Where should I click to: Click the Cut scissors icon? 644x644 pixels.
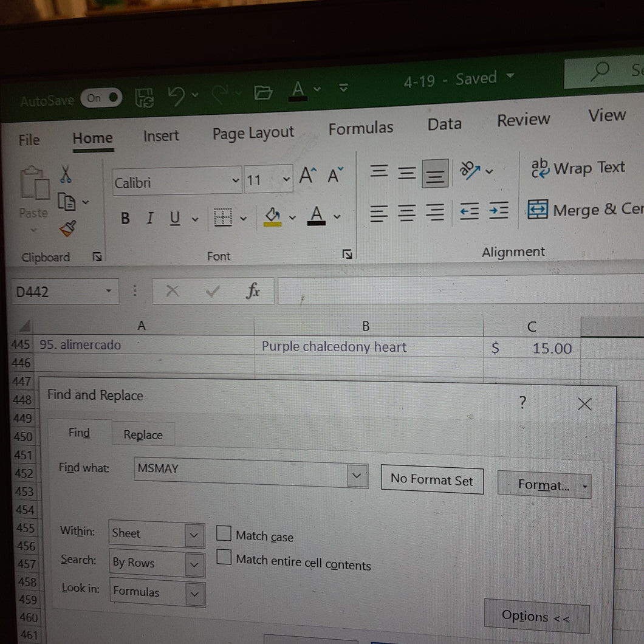[65, 174]
